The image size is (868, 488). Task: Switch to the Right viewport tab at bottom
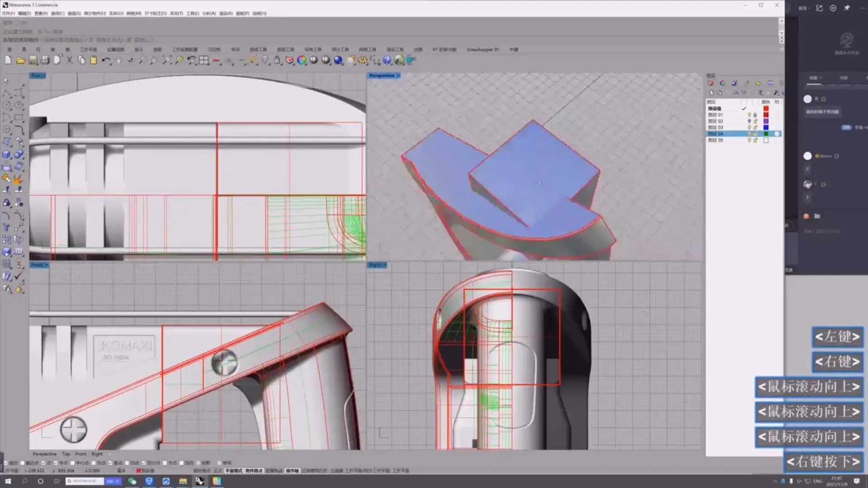pos(97,454)
